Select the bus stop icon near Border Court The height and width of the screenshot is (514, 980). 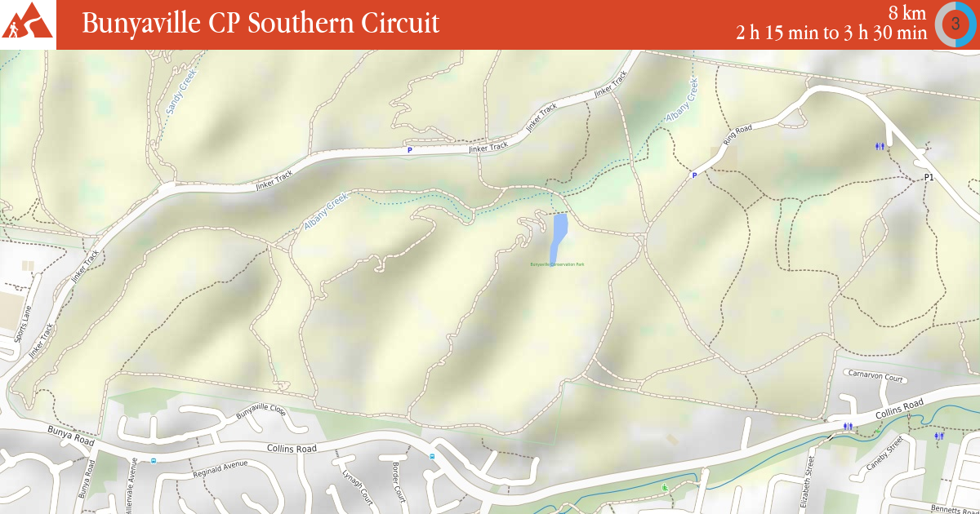(x=431, y=456)
